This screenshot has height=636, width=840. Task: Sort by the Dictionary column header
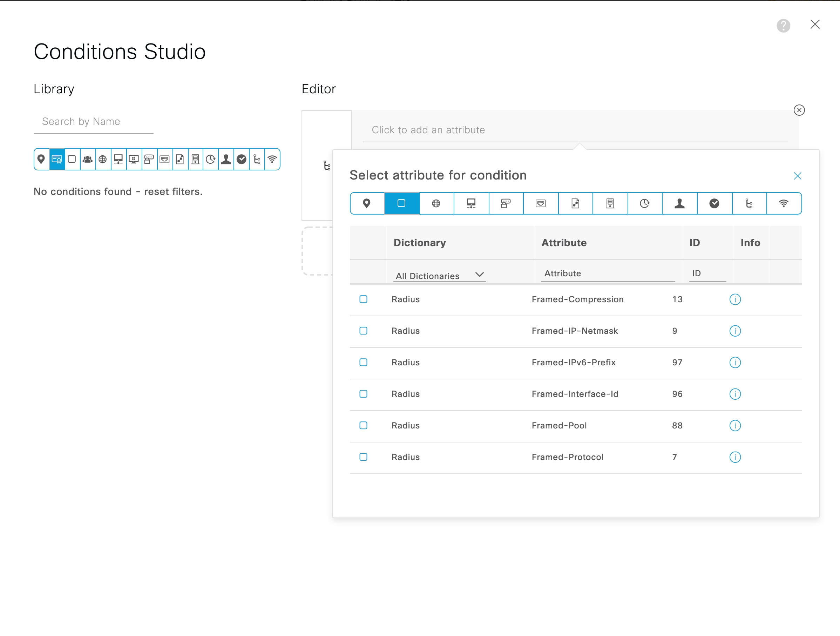coord(420,243)
